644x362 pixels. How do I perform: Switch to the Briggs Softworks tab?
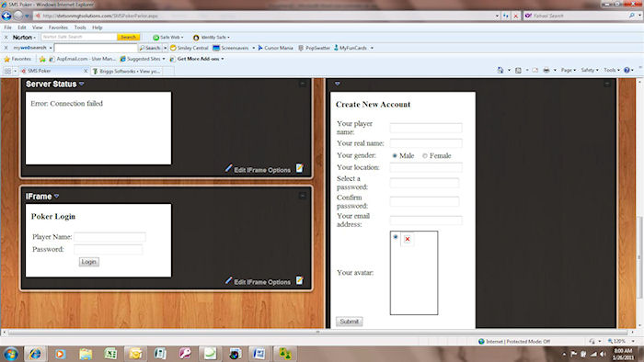(x=127, y=71)
